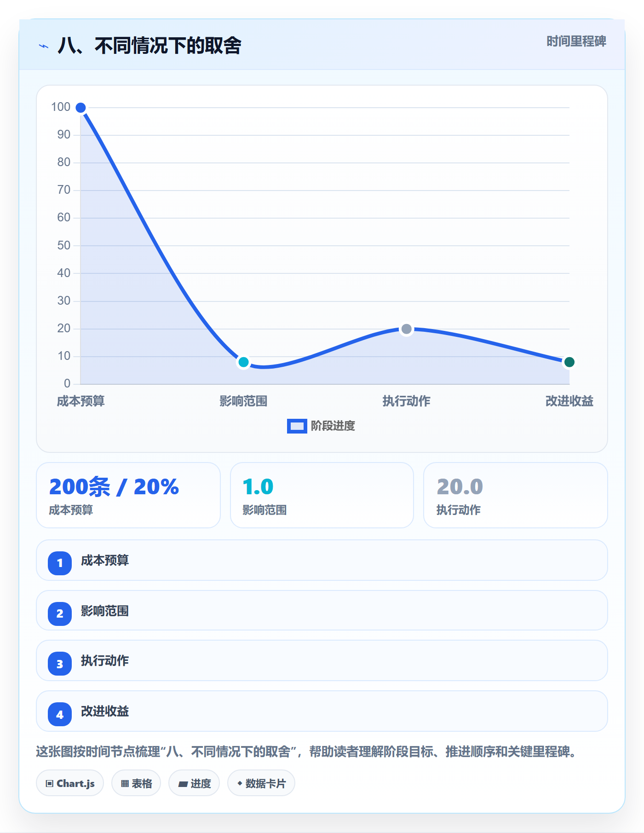This screenshot has height=833, width=644.
Task: Click the 数据卡片 tag chip
Action: 261,783
